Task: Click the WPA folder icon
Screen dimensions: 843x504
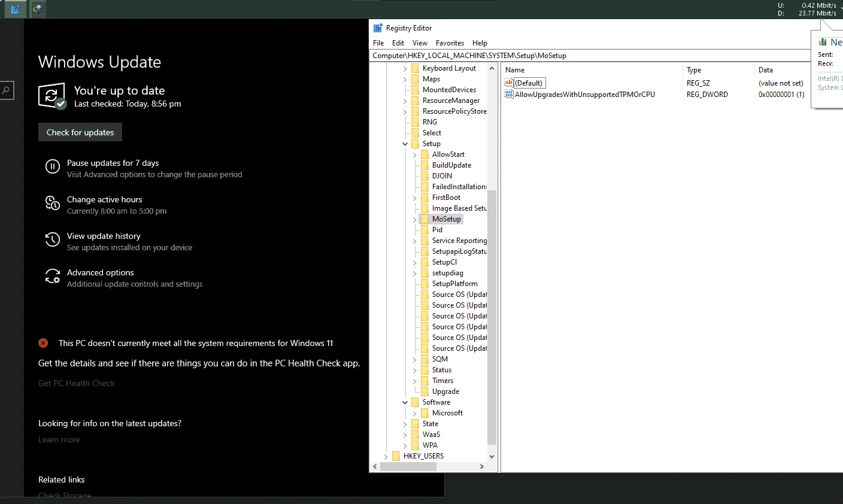Action: pos(415,445)
